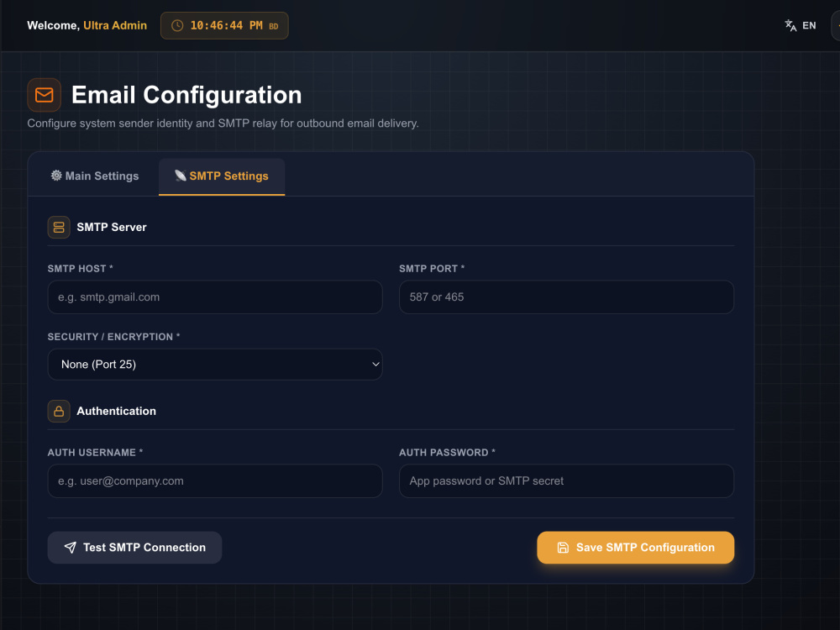Screen dimensions: 840x630
Task: Click into the Auth Username field
Action: click(x=215, y=481)
